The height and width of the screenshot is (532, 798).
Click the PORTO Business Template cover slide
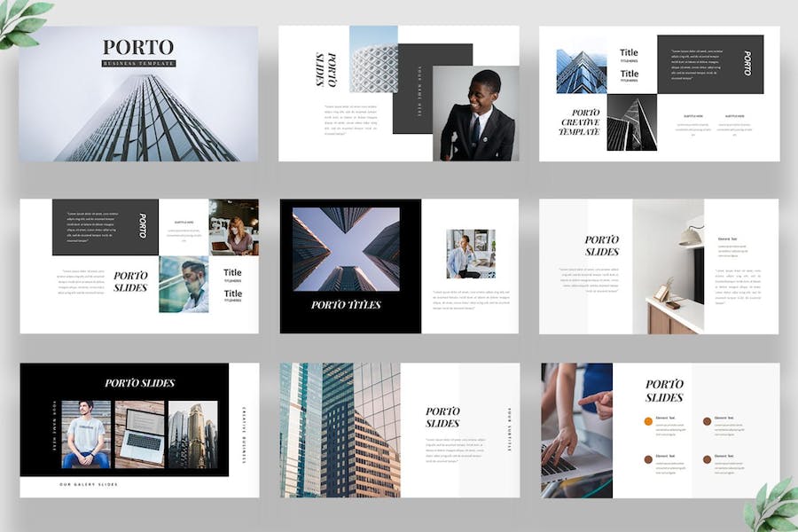point(139,94)
